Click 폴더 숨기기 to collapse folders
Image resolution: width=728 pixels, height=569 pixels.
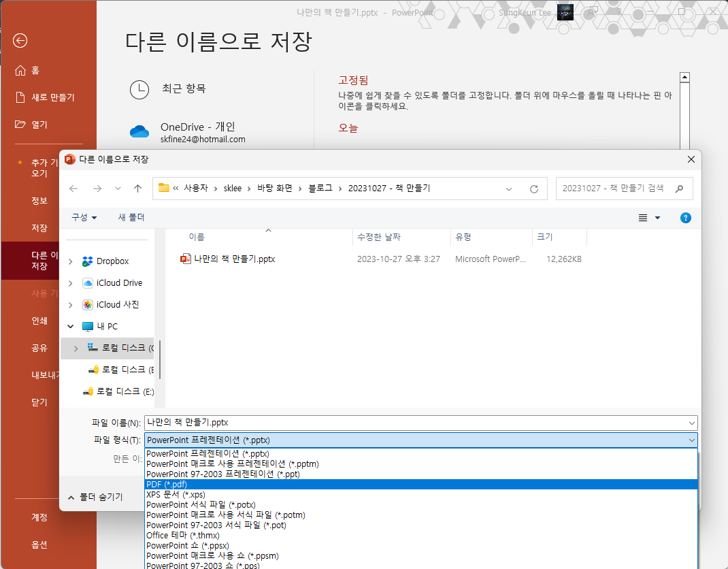(96, 498)
